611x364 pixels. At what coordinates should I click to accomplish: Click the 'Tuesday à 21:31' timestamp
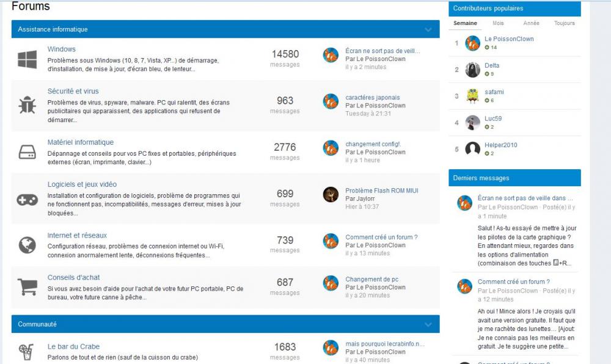368,114
